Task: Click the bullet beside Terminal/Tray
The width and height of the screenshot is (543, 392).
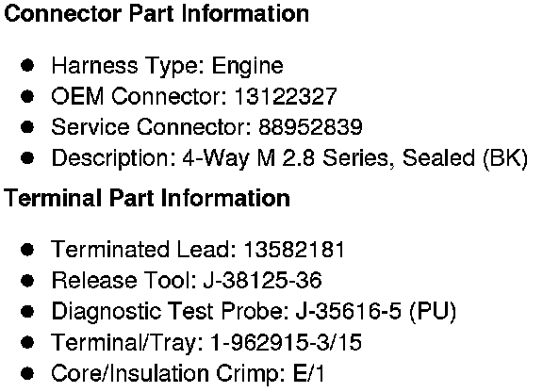Action: [x=27, y=342]
